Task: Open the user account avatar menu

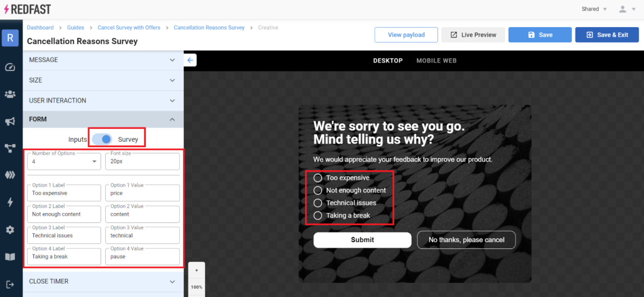Action: (x=627, y=9)
